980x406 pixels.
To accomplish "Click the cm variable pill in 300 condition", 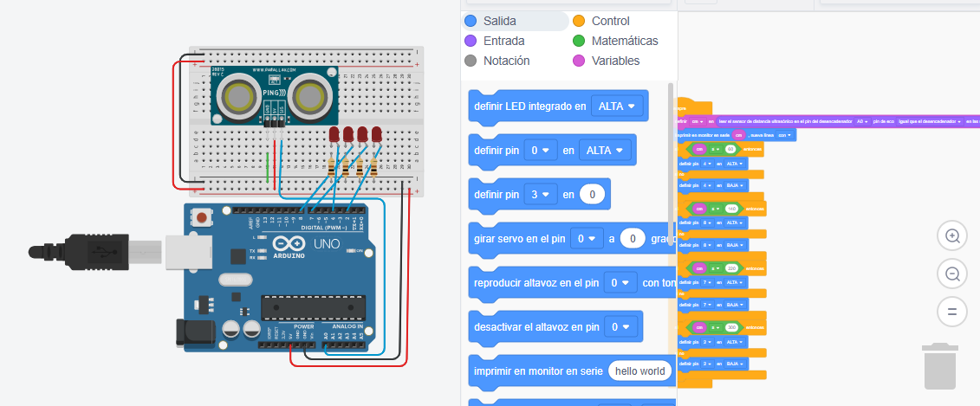I will (x=699, y=327).
